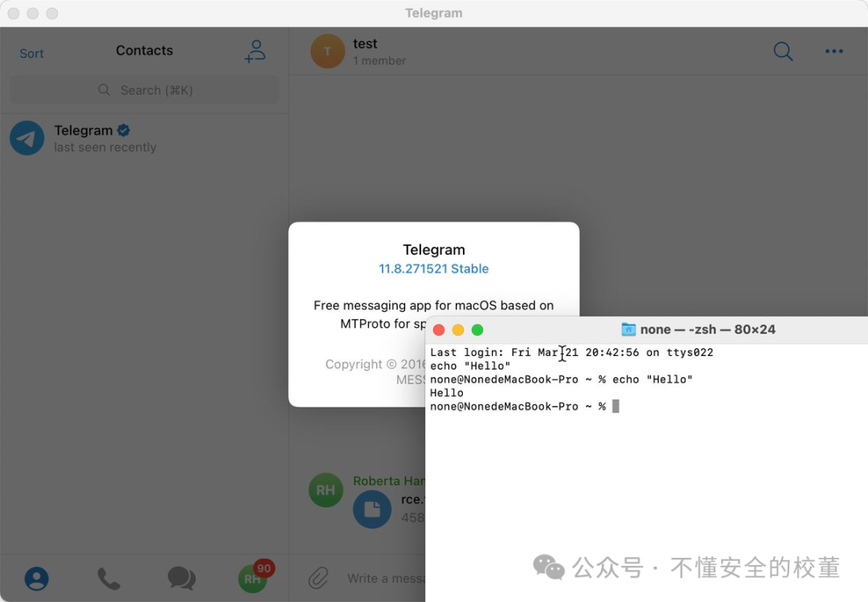Click the Terminal prompt cursor line
The height and width of the screenshot is (602, 868).
coord(524,407)
